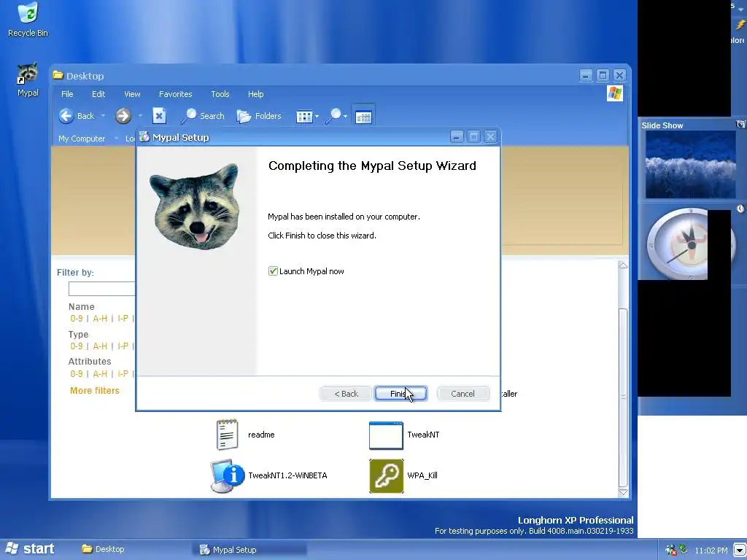
Task: Click scroll down arrow in Desktop window
Action: (623, 492)
